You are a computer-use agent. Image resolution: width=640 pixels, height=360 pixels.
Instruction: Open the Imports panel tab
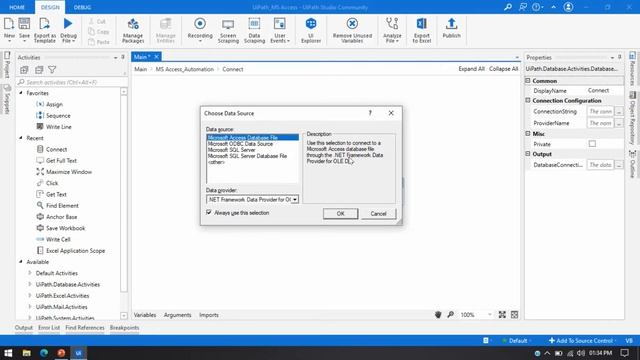209,315
